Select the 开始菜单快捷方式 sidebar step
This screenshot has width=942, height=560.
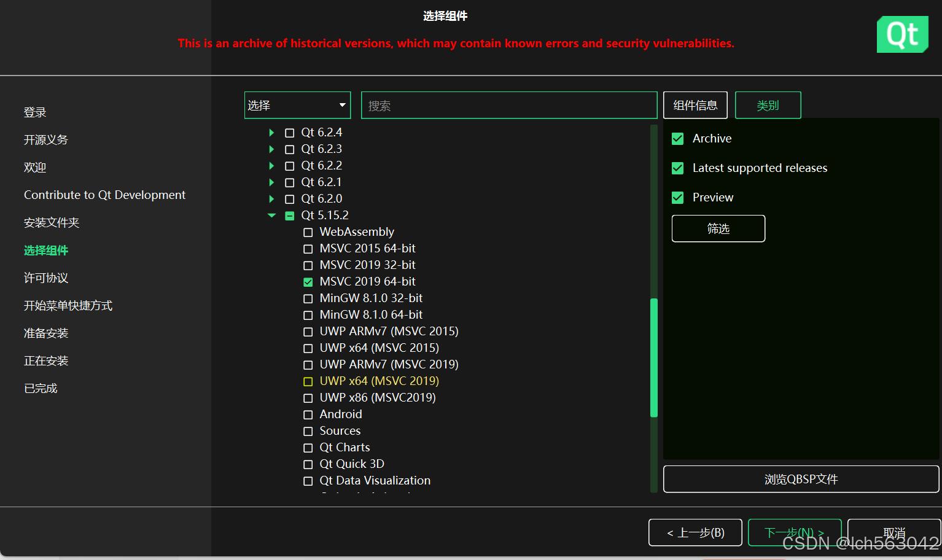68,306
